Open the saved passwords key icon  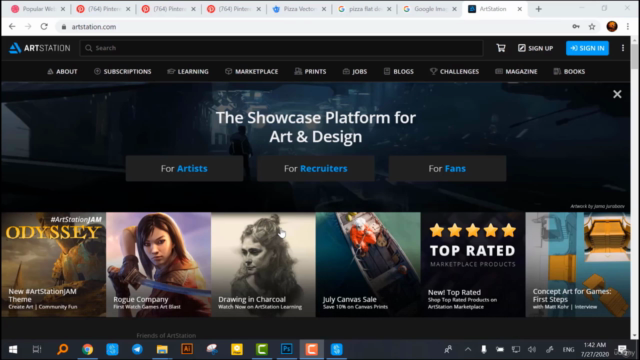tap(576, 27)
